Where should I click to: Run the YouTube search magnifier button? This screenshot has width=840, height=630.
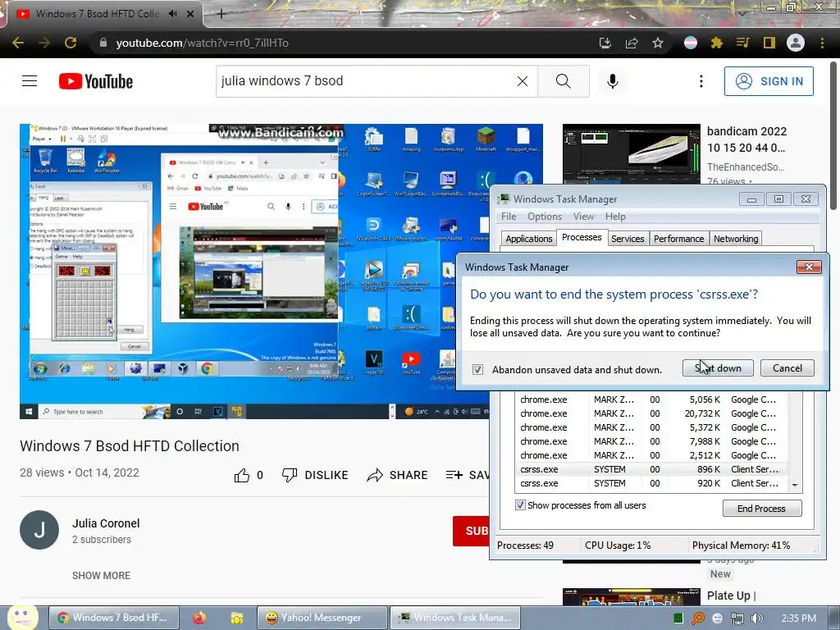[x=563, y=81]
